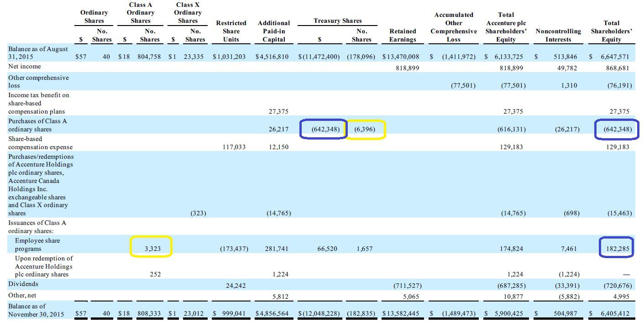Click the "Dividends" row label
The image size is (644, 322).
23,284
